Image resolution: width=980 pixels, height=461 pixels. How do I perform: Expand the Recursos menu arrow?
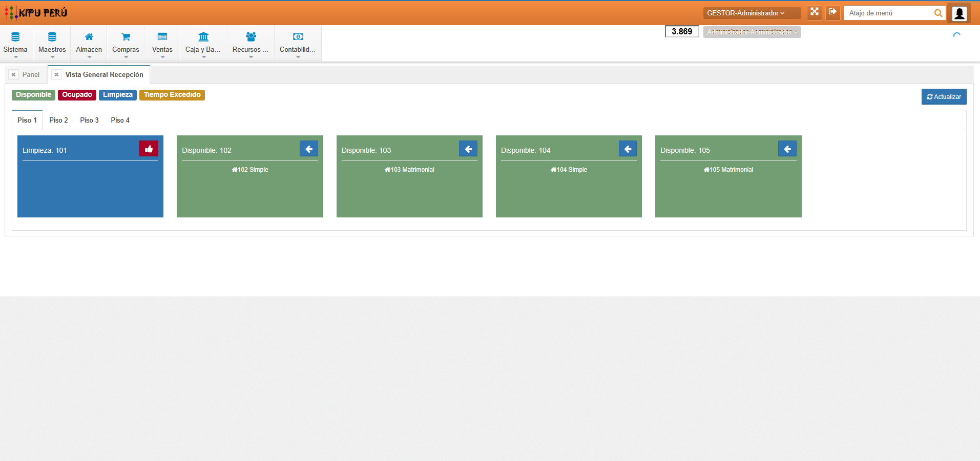tap(251, 57)
